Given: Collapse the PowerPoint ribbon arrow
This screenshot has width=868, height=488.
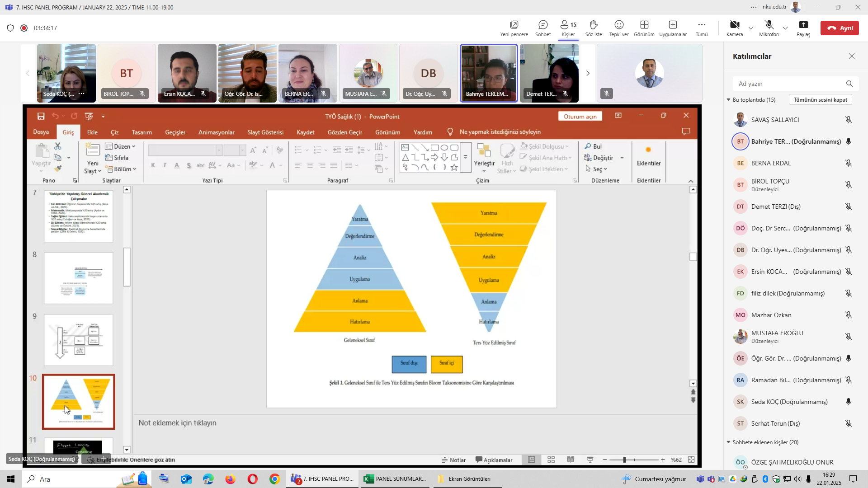Looking at the screenshot, I should coord(691,181).
